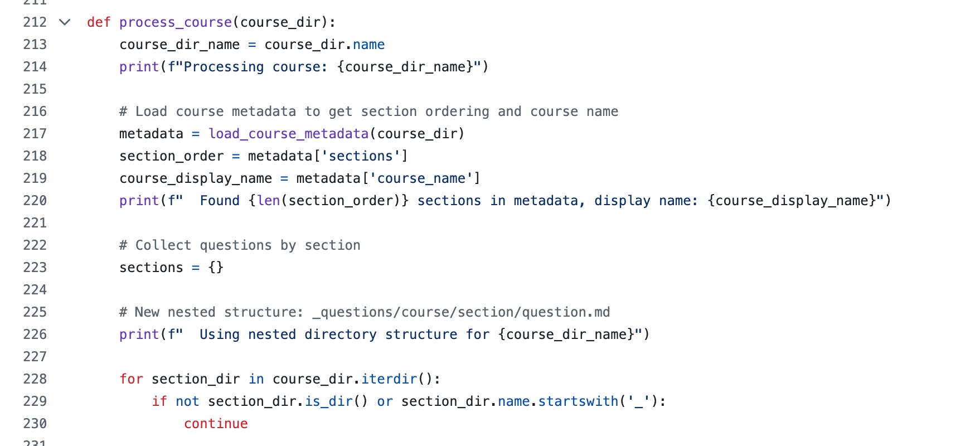
Task: Click course_display_name variable on line 219
Action: coord(196,178)
